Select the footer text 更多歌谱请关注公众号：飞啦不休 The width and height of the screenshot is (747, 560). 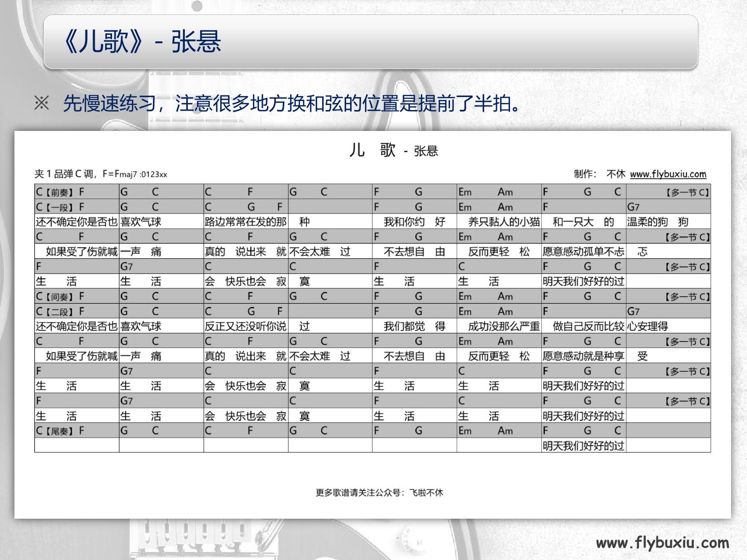click(379, 492)
